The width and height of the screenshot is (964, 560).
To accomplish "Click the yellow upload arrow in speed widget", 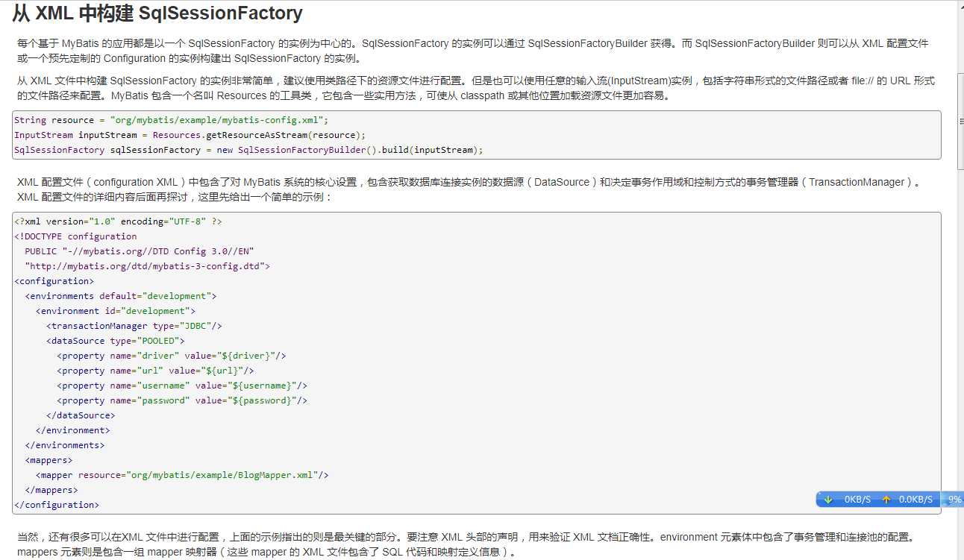I will click(886, 500).
